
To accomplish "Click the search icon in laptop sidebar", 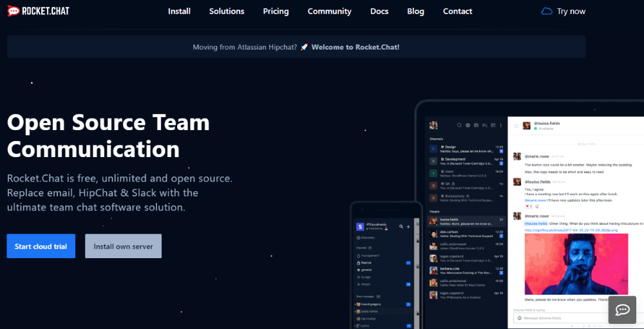I will click(x=459, y=126).
